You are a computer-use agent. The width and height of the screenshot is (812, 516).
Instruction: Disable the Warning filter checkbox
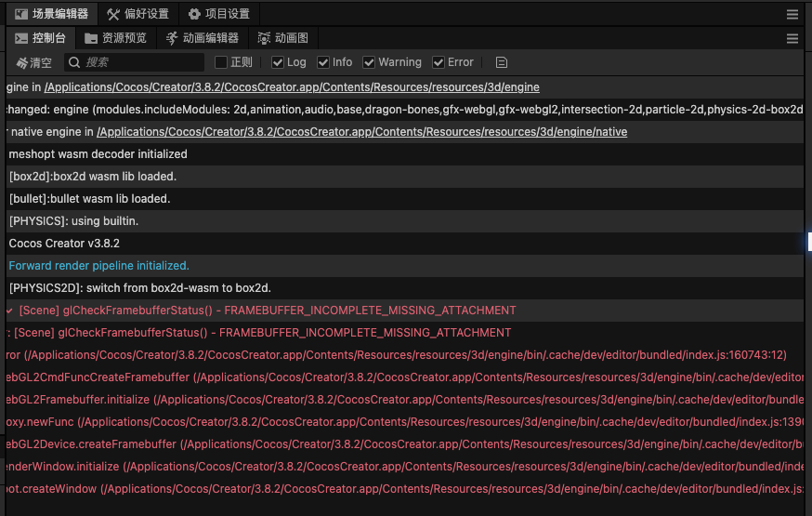pyautogui.click(x=369, y=62)
